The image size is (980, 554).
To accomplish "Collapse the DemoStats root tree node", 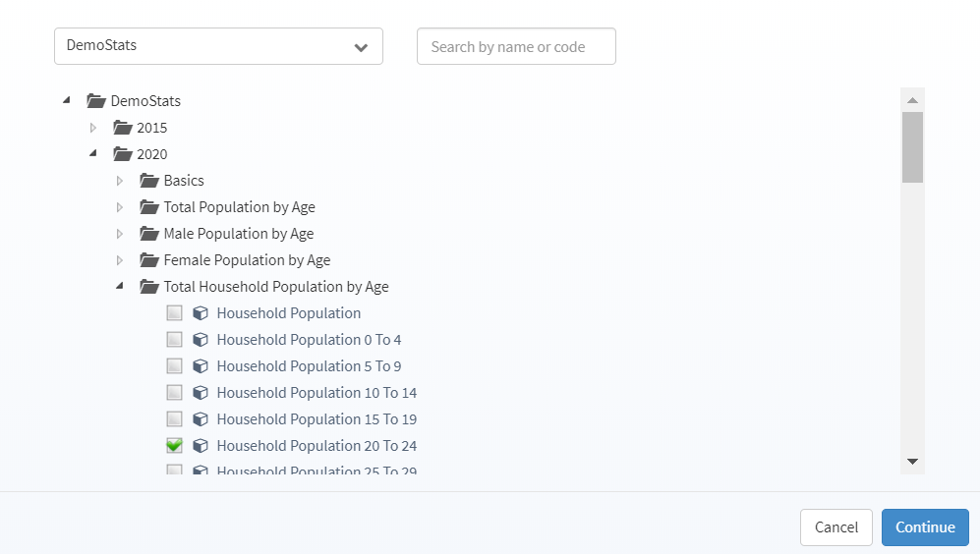I will click(x=67, y=100).
